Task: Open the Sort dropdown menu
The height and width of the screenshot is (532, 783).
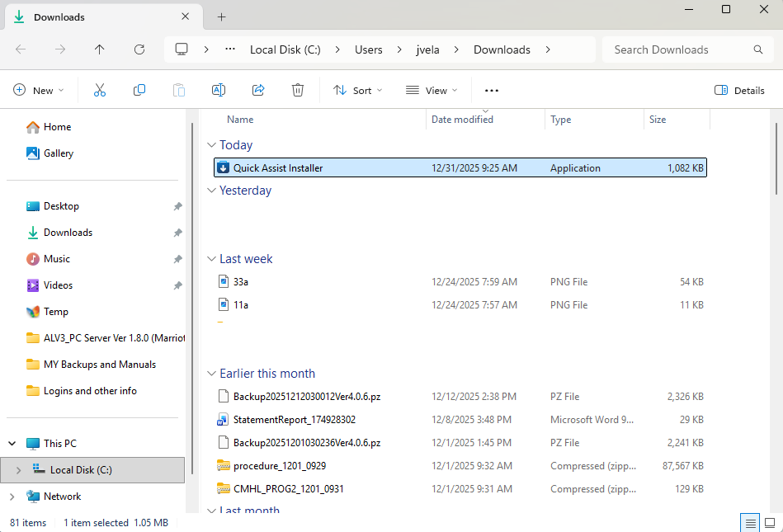Action: 358,91
